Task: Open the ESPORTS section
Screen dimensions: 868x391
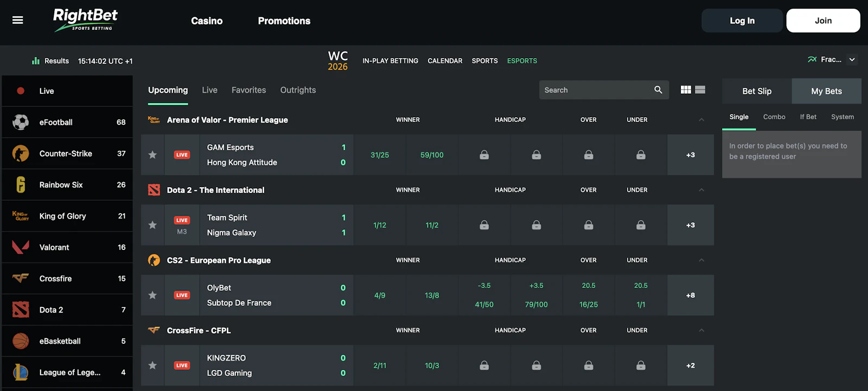Action: click(522, 61)
